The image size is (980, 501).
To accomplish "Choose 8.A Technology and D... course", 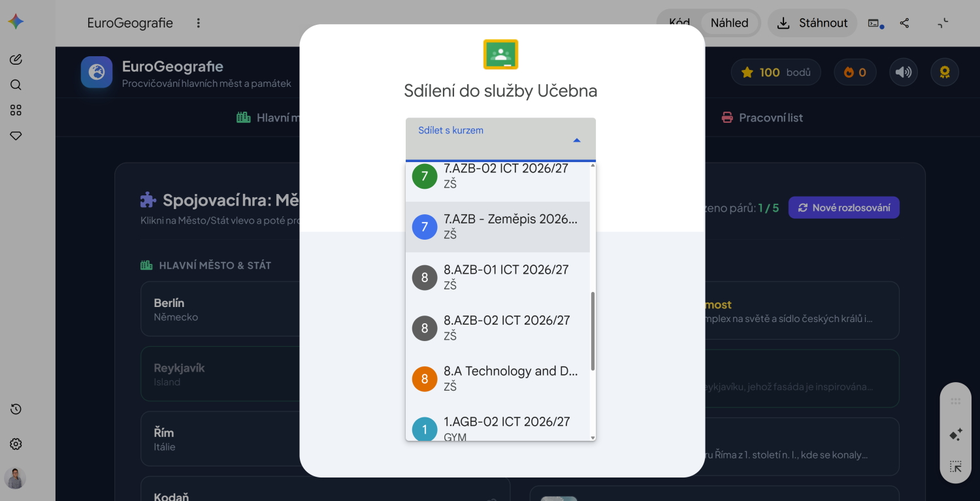I will click(498, 379).
